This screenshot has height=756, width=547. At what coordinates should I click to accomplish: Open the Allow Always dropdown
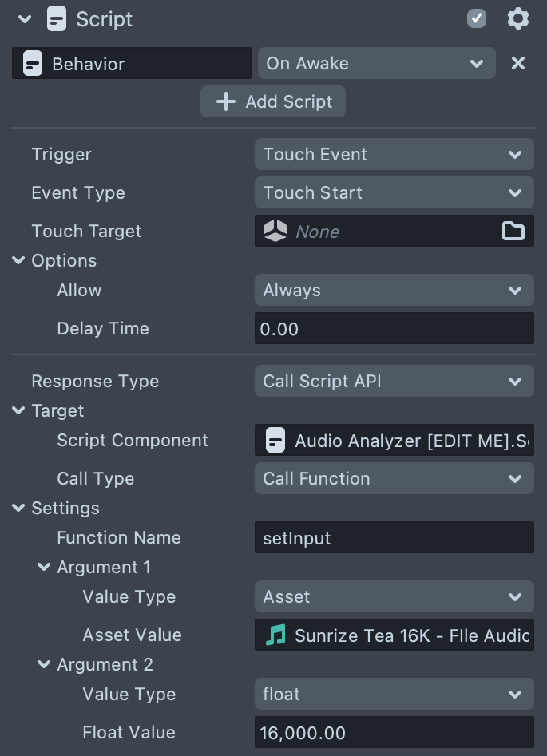click(394, 290)
